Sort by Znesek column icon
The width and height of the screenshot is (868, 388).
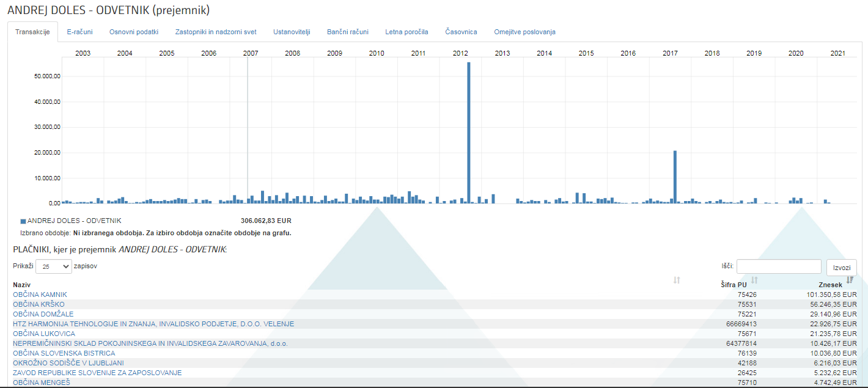[x=850, y=280]
